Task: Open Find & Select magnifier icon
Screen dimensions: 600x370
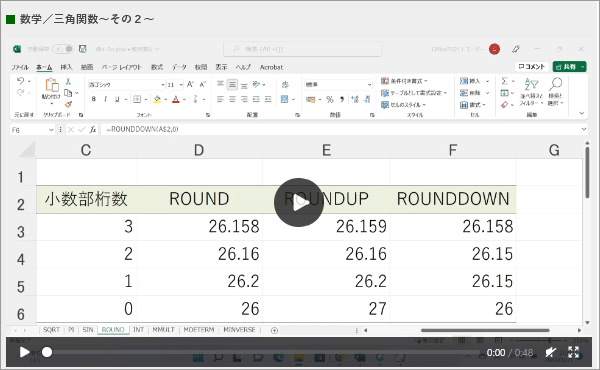Action: click(x=555, y=83)
